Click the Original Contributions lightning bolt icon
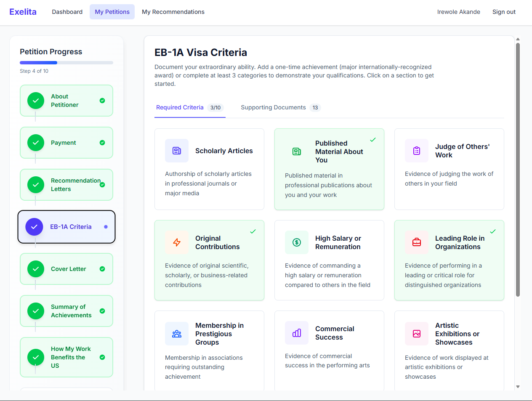The image size is (532, 401). click(177, 242)
